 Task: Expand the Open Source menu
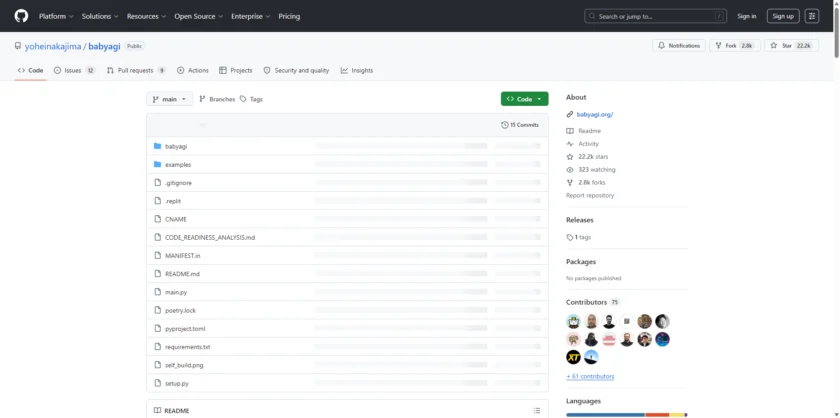(x=198, y=16)
